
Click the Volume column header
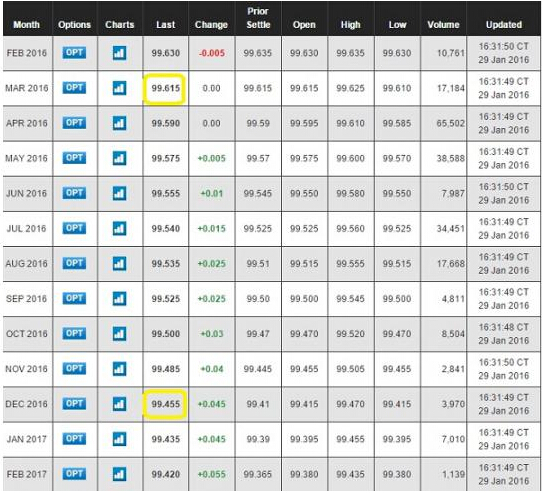tap(443, 25)
